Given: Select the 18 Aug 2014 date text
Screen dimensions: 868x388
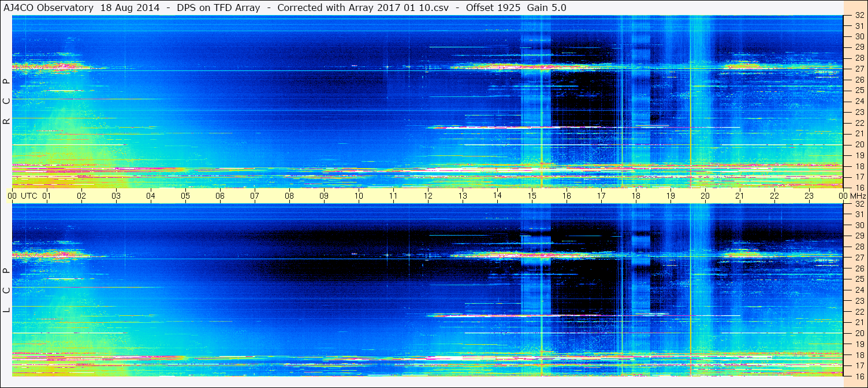Looking at the screenshot, I should point(130,8).
